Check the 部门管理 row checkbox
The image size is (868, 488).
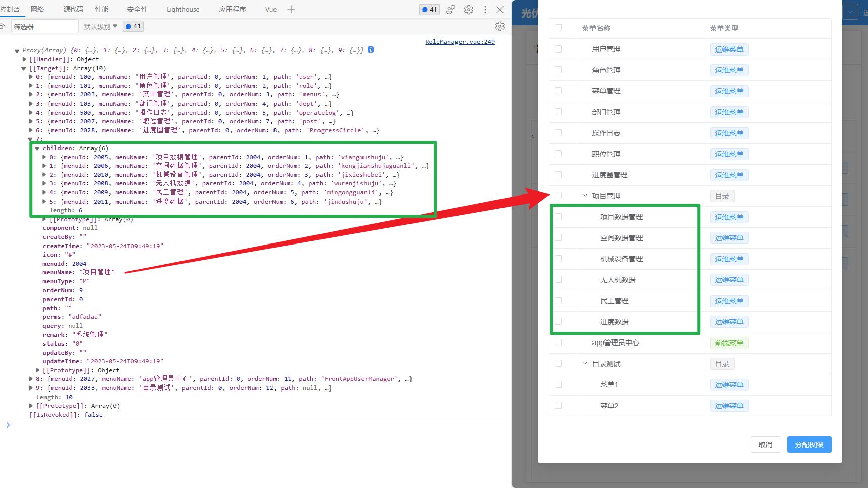point(558,112)
